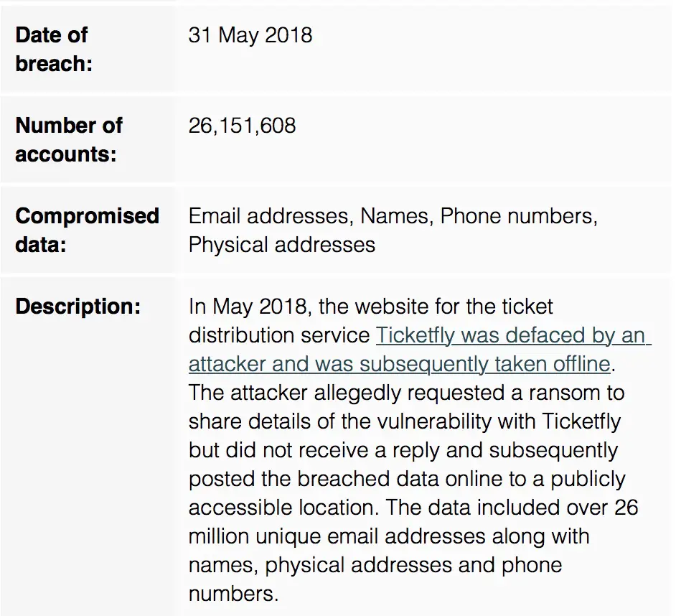Click 'In May 2018, the website' line
The image size is (676, 616).
[371, 307]
